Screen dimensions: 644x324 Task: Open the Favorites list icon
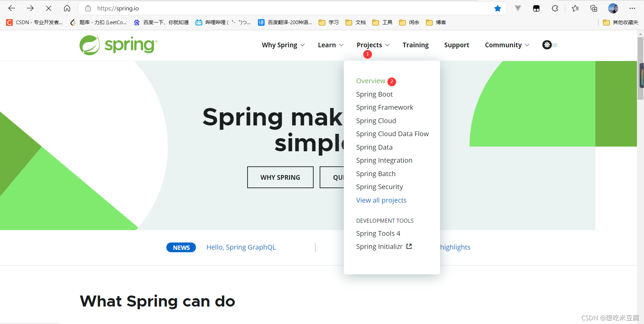pos(575,8)
